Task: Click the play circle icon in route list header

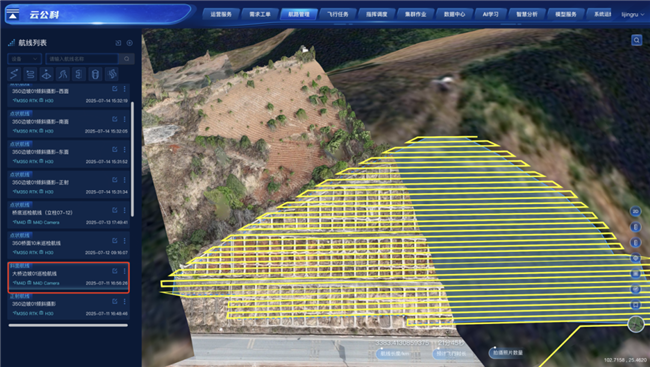Action: [x=129, y=43]
